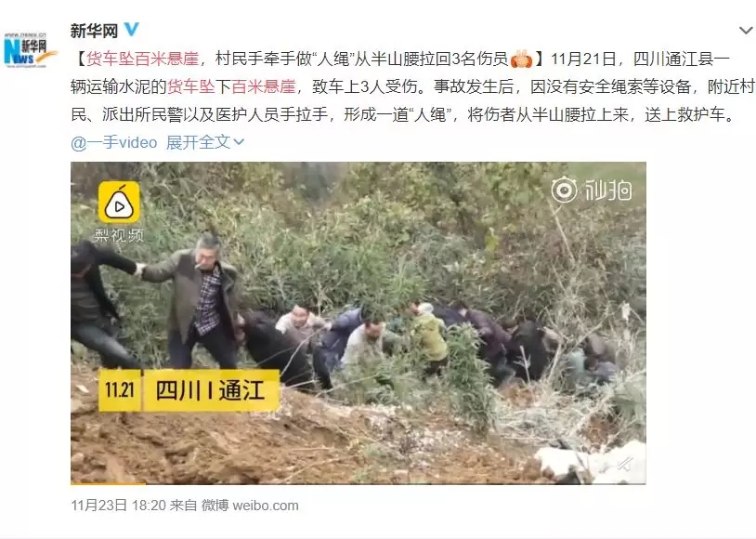Open the post options chevron menu
The height and width of the screenshot is (539, 756).
click(746, 31)
